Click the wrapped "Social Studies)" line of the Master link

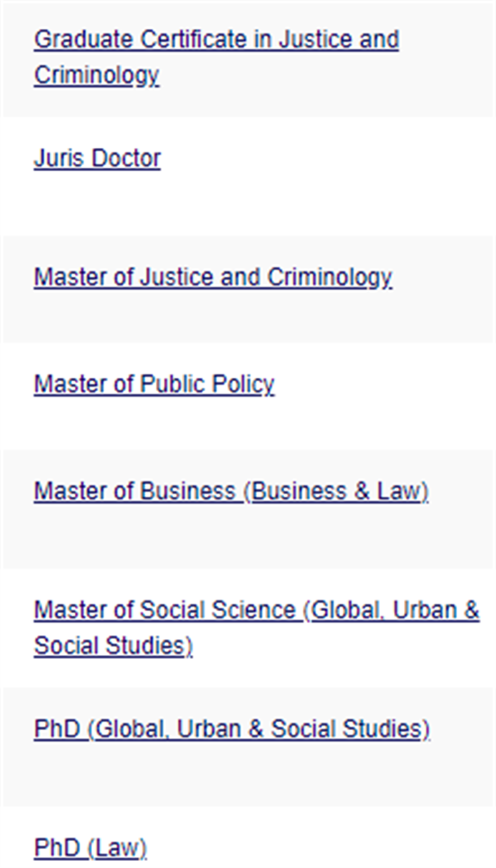pos(114,646)
